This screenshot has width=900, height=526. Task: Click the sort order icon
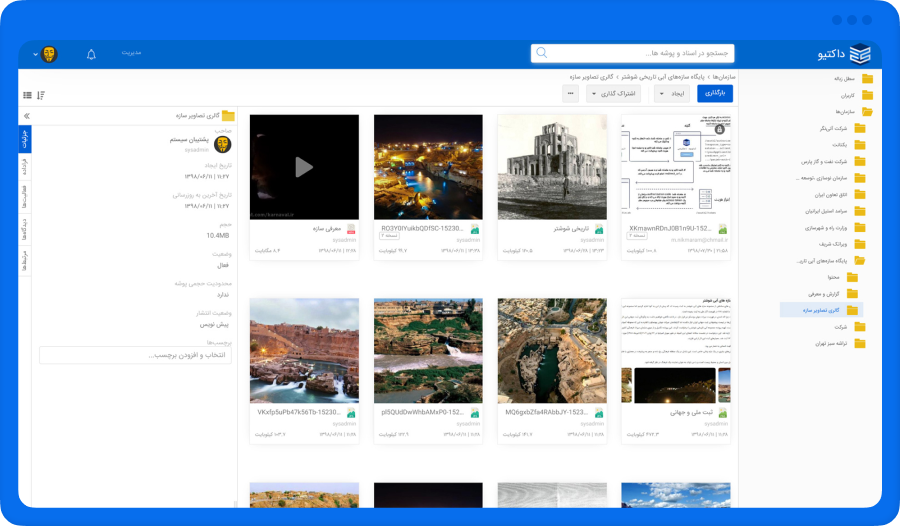[x=41, y=95]
